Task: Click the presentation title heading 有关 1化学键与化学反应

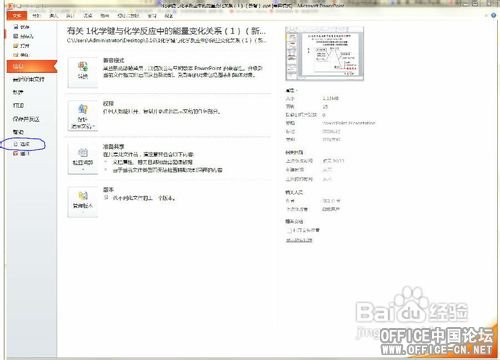Action: (x=166, y=31)
